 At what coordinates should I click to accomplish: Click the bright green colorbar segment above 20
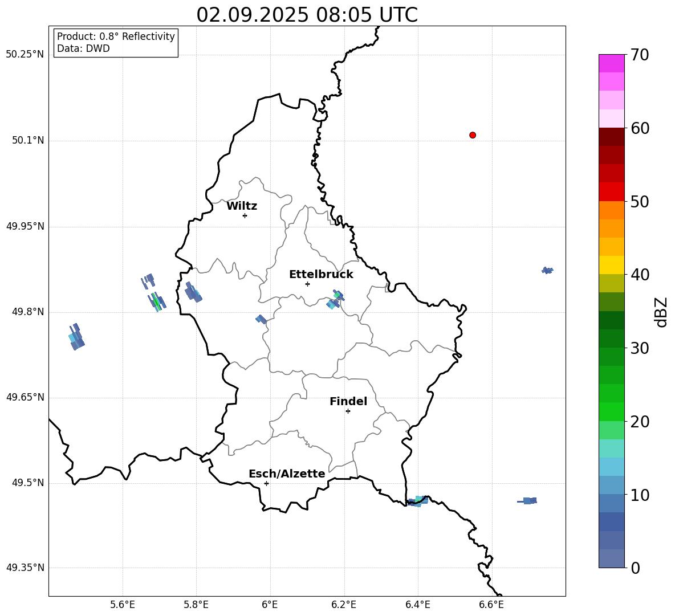(x=611, y=411)
